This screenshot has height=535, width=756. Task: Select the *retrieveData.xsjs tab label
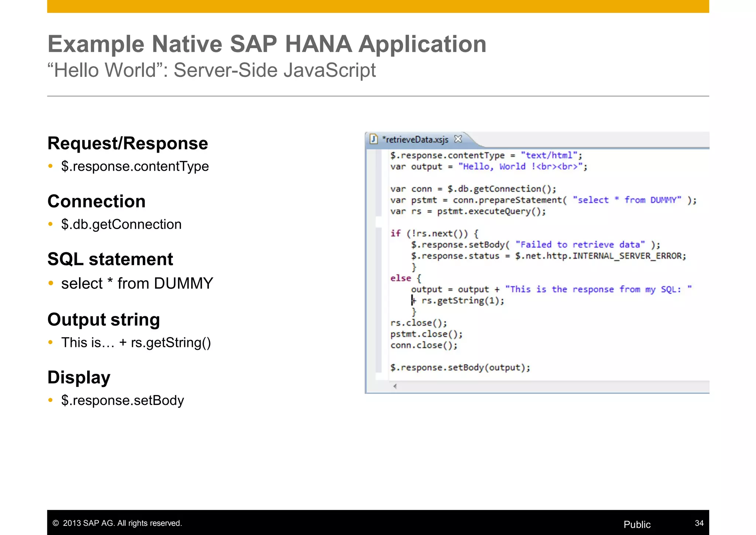[x=415, y=140]
